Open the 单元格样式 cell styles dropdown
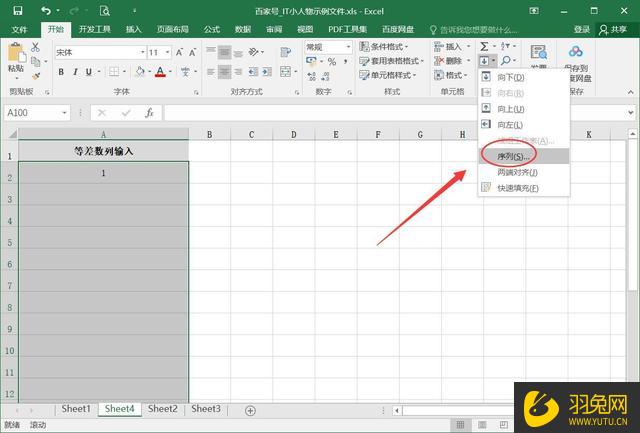640x433 pixels. 387,75
